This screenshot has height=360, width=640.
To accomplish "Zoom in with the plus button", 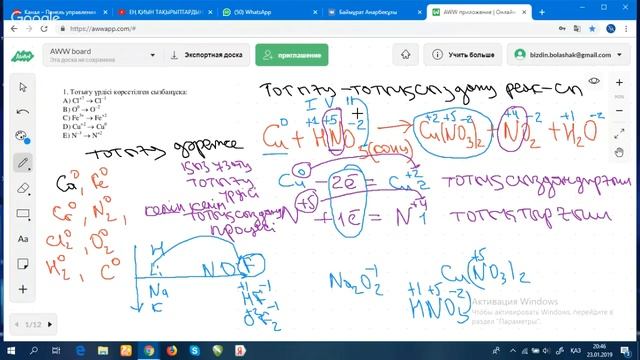I will coord(619,82).
